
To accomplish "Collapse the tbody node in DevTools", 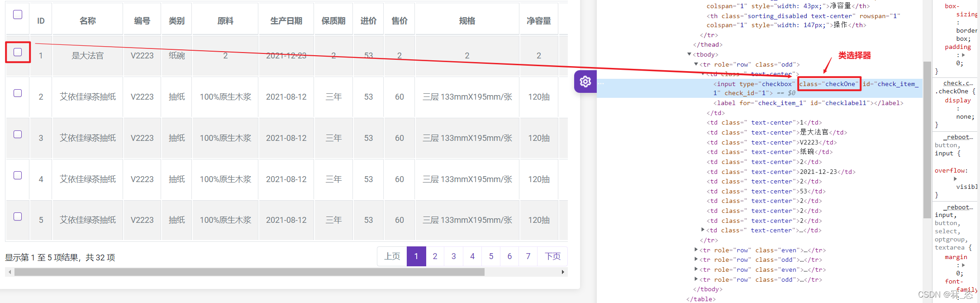I will (689, 54).
